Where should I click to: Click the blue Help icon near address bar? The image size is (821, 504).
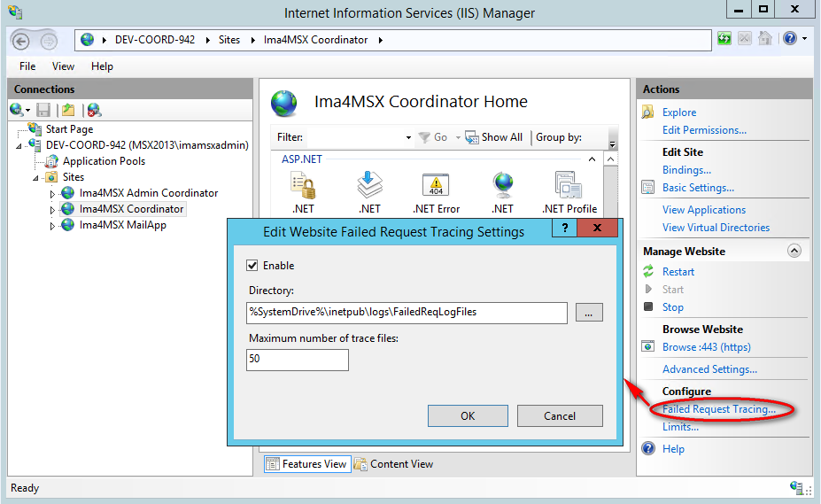(x=790, y=38)
